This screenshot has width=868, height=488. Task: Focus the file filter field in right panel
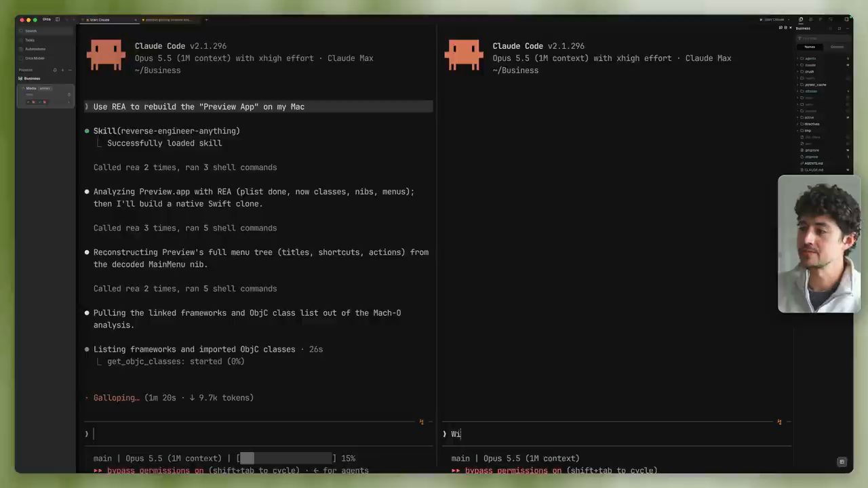coord(823,38)
